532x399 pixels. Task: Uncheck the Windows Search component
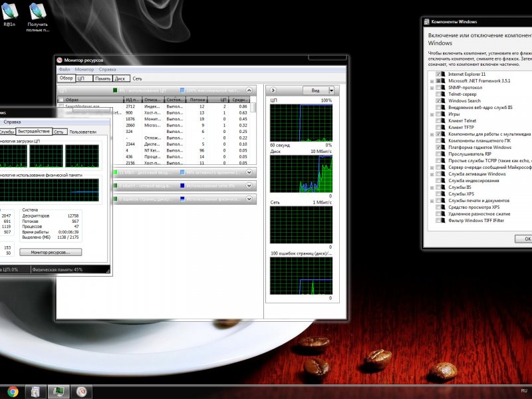(438, 101)
